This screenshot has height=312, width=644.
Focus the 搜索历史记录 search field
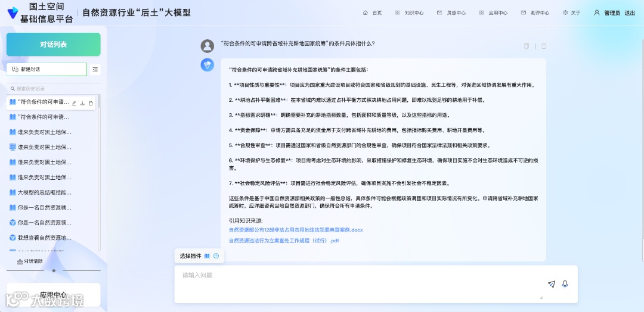click(x=54, y=89)
